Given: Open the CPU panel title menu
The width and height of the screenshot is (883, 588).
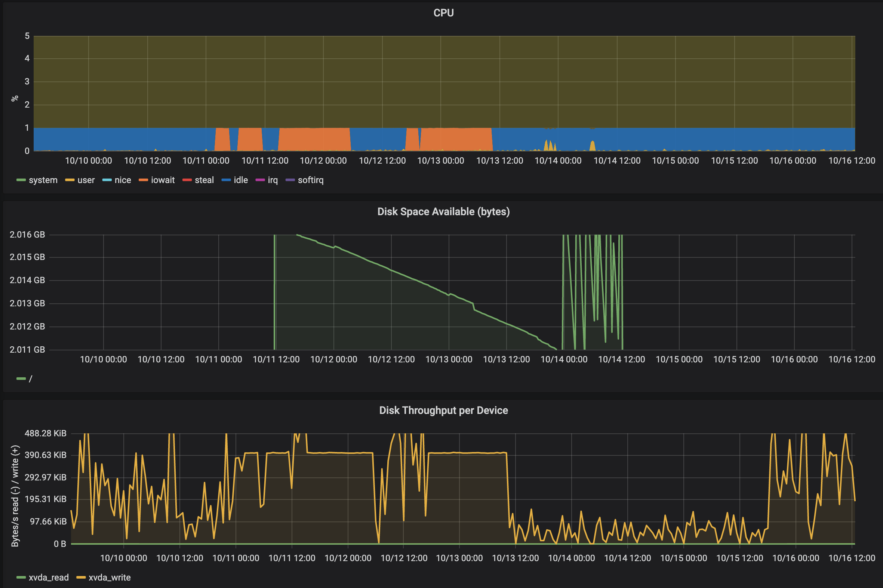Looking at the screenshot, I should tap(443, 13).
